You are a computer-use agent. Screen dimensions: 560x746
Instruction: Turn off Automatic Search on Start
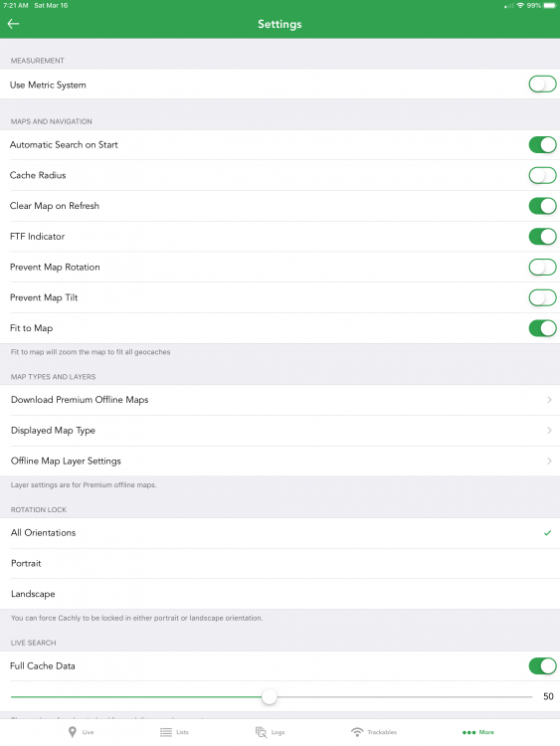click(542, 144)
